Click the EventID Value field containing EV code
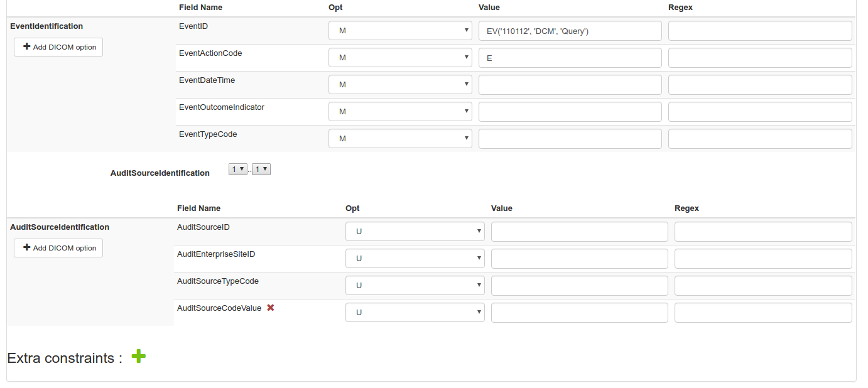 pyautogui.click(x=570, y=30)
